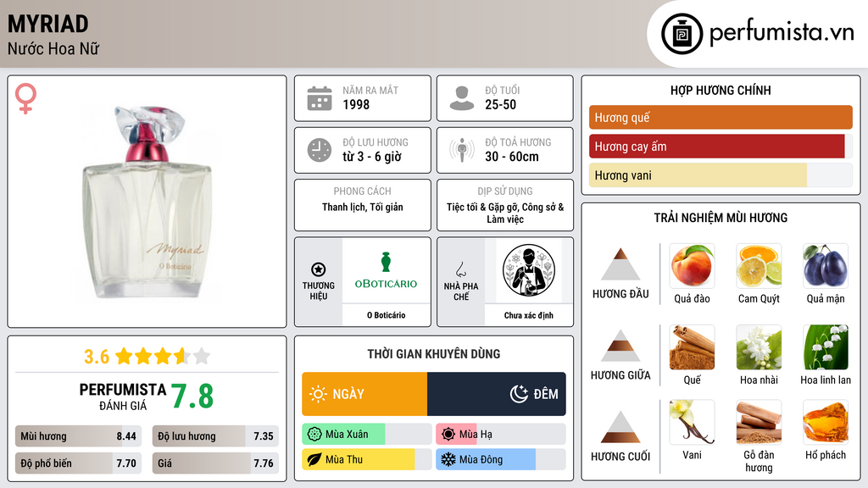This screenshot has width=868, height=488.
Task: Click the Mùa Hạ season bar
Action: coord(500,435)
